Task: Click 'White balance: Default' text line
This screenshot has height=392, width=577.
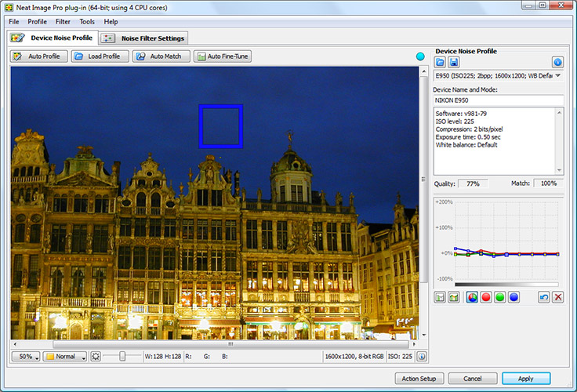Action: [466, 145]
